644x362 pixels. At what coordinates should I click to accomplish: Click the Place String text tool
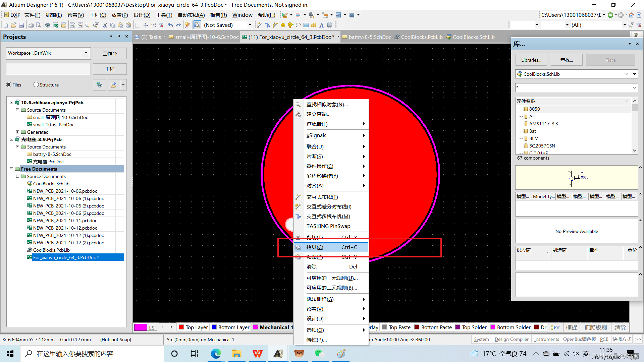[x=321, y=25]
